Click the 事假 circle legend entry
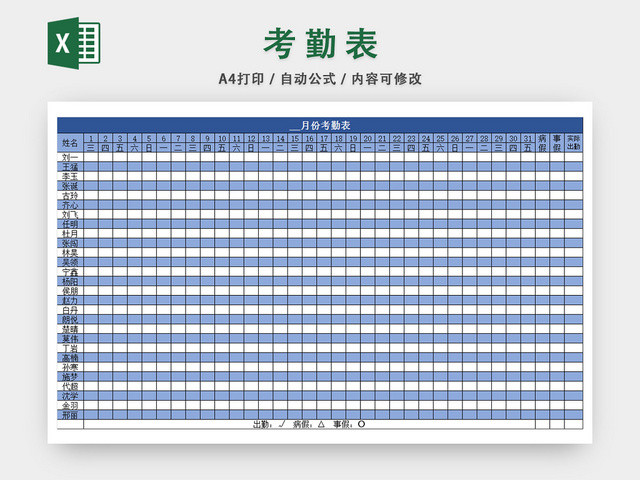640x480 pixels. (x=349, y=424)
